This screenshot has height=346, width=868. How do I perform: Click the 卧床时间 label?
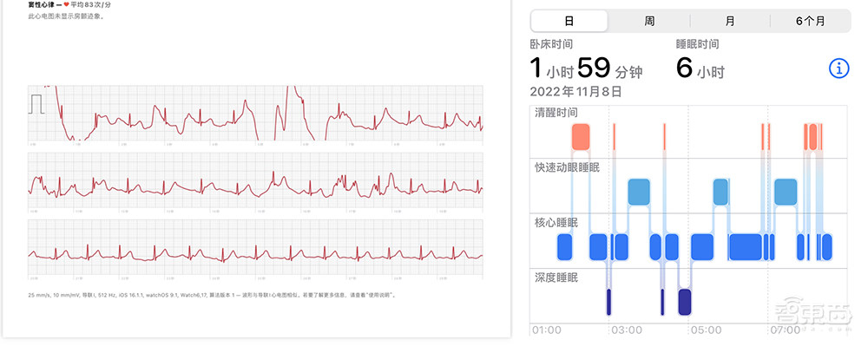click(x=551, y=44)
